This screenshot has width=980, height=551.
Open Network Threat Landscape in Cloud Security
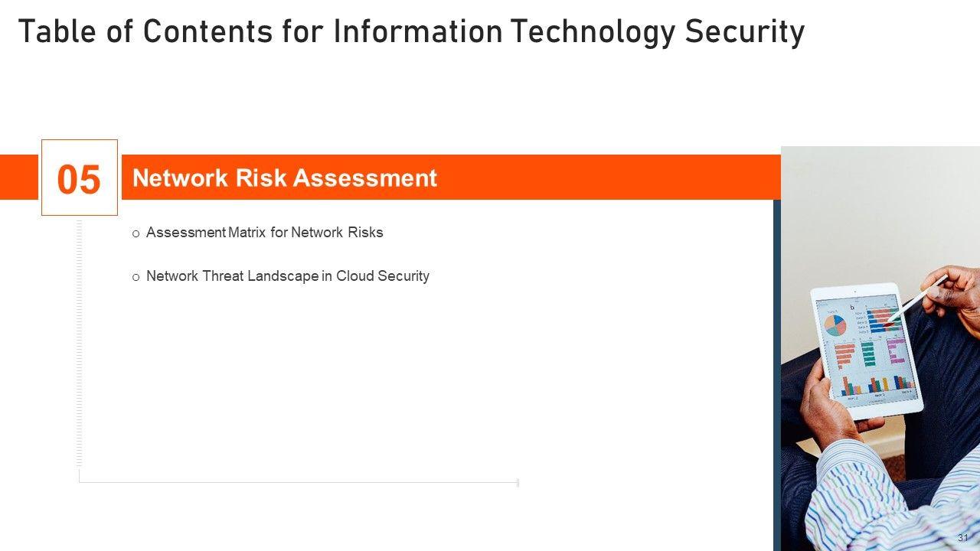tap(287, 275)
